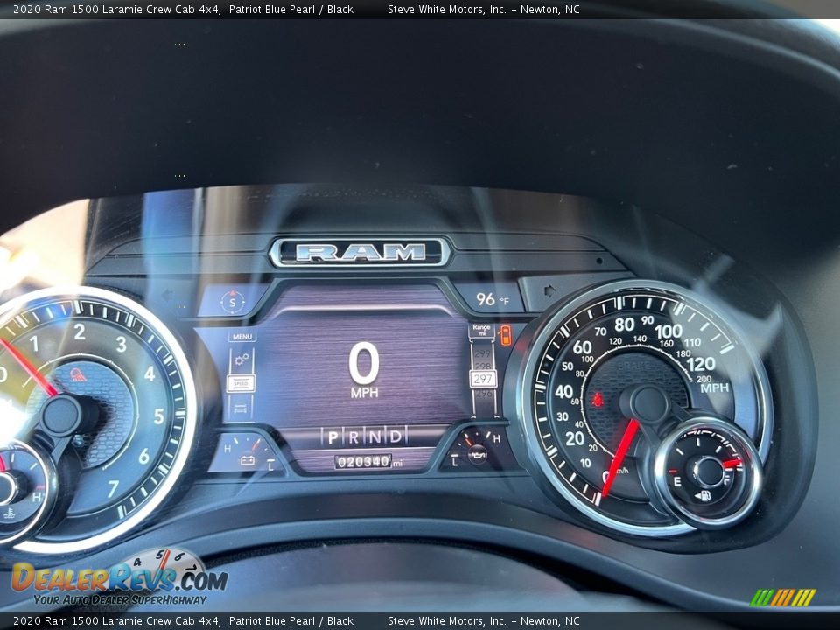Select the truck vehicle info menu icon
The width and height of the screenshot is (840, 630).
tap(241, 409)
